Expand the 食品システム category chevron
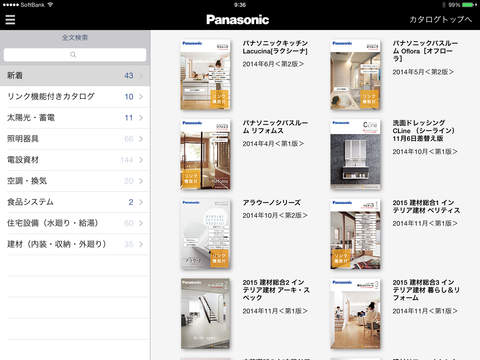The image size is (480, 360). 141,202
